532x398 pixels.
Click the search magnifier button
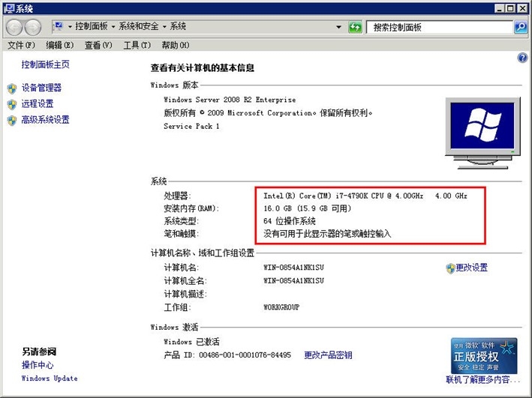(521, 27)
